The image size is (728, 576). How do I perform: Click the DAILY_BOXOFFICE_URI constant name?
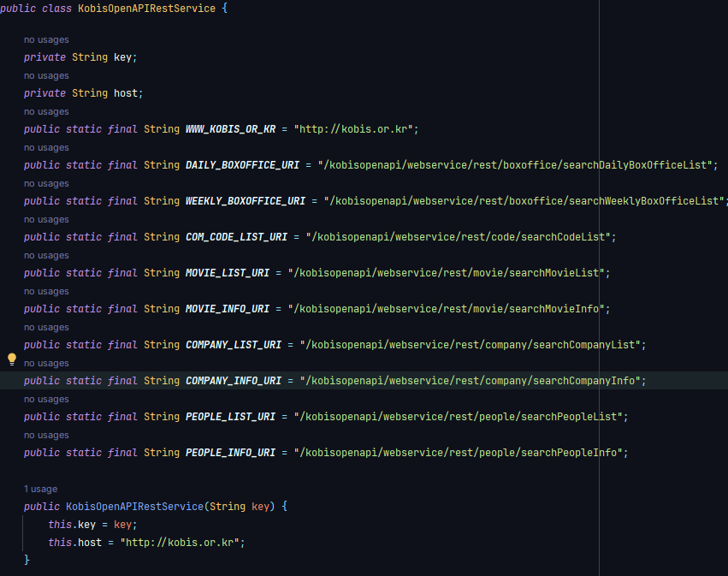(242, 165)
